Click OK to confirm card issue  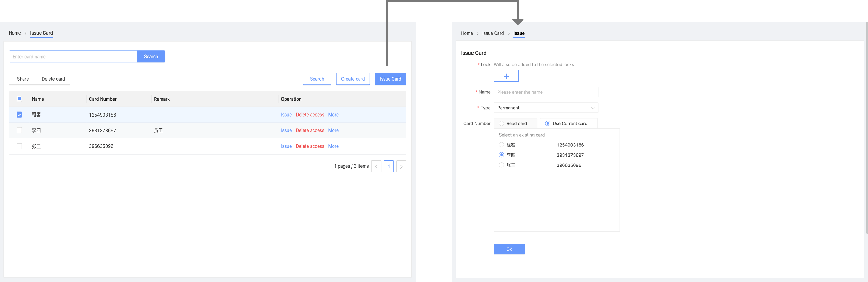click(509, 249)
